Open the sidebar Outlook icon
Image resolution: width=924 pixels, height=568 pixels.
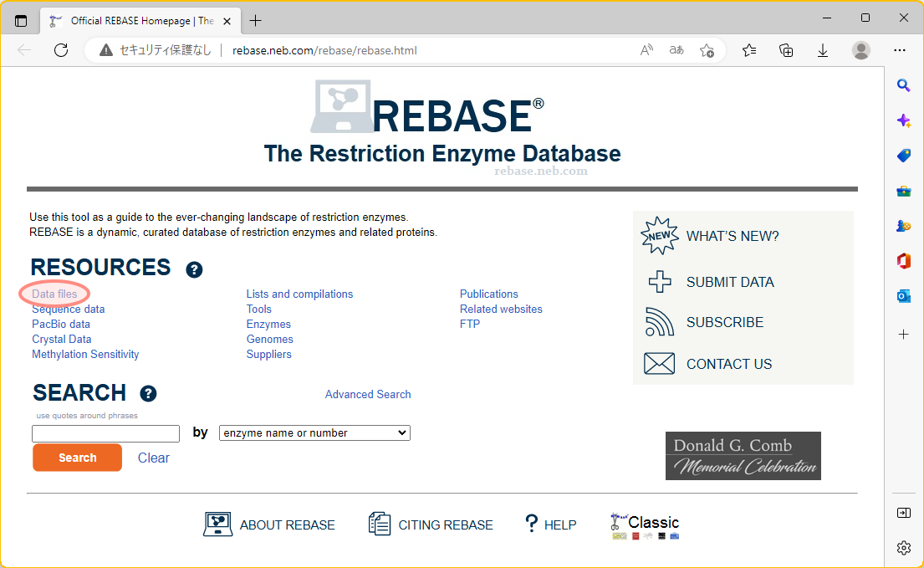(903, 296)
